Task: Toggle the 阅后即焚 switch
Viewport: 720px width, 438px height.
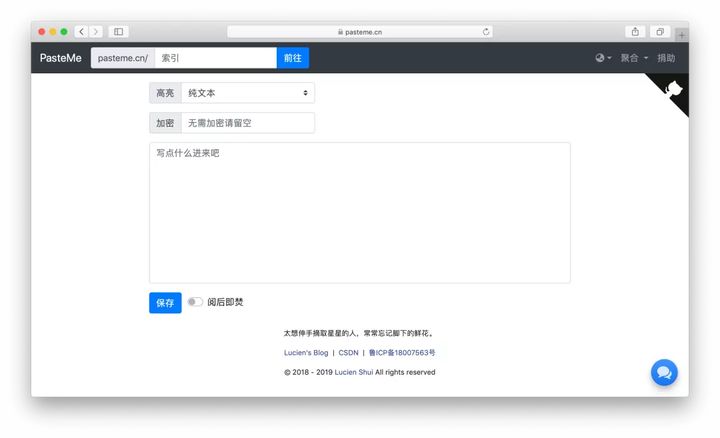Action: click(195, 302)
